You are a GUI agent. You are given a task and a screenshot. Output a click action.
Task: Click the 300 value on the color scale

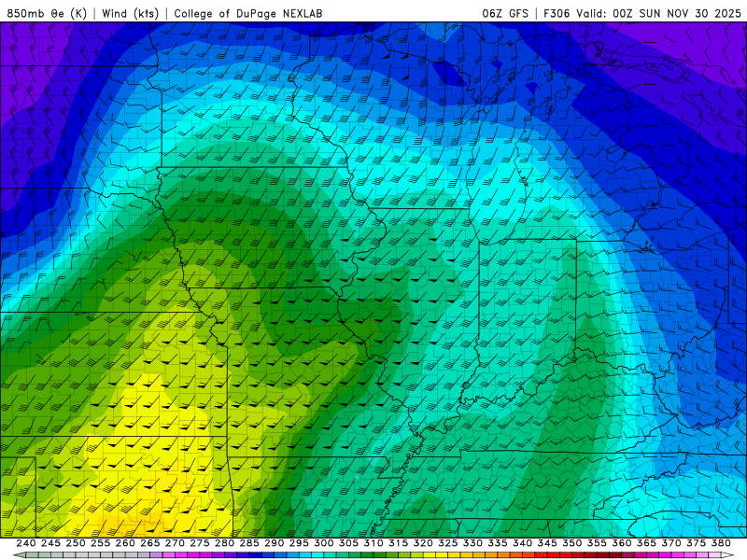tap(323, 543)
